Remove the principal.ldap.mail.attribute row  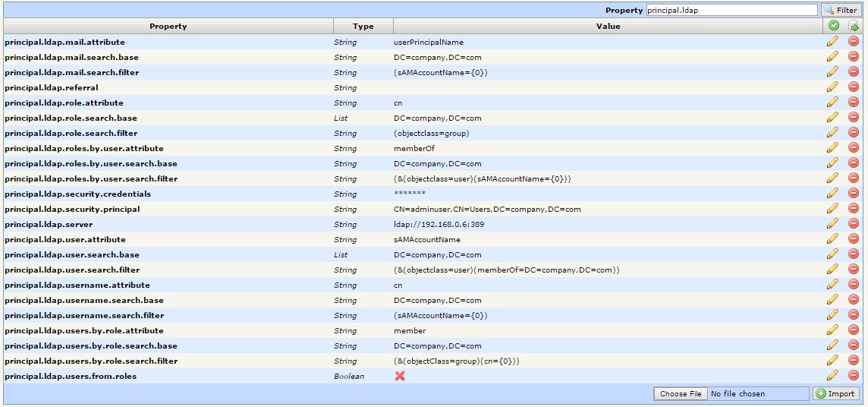pos(854,42)
